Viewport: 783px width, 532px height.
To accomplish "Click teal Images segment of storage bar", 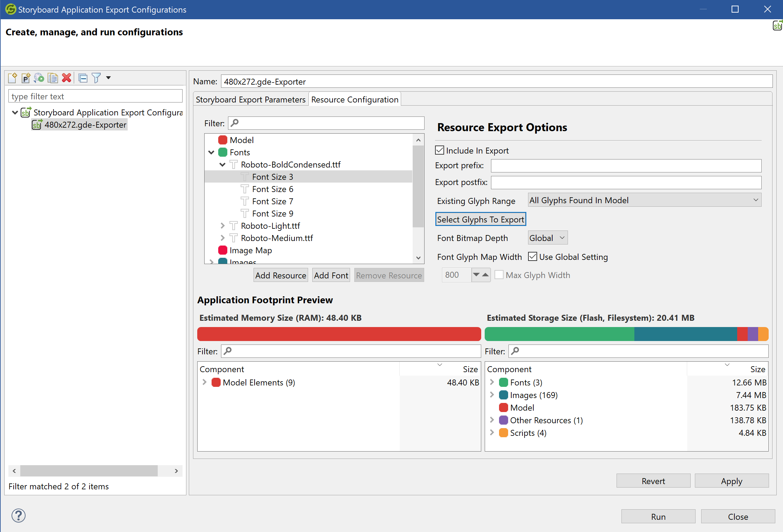I will (685, 334).
